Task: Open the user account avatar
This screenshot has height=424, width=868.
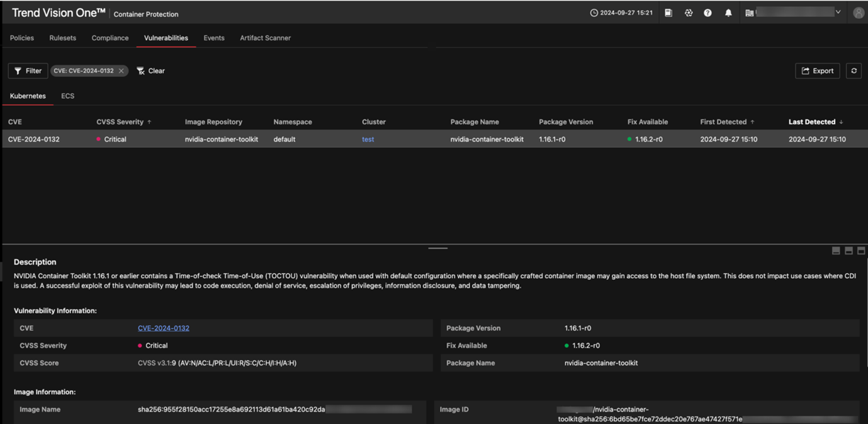Action: click(x=858, y=13)
